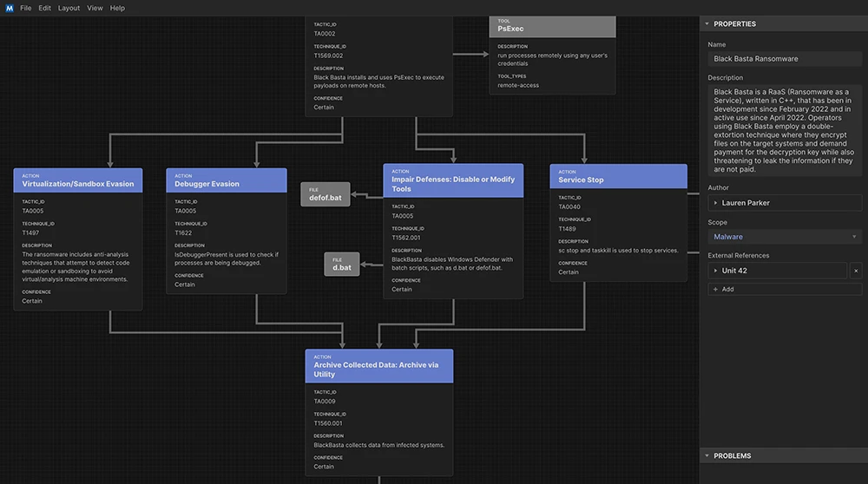Expand the Unit 42 reference entry
868x484 pixels.
[x=714, y=271]
